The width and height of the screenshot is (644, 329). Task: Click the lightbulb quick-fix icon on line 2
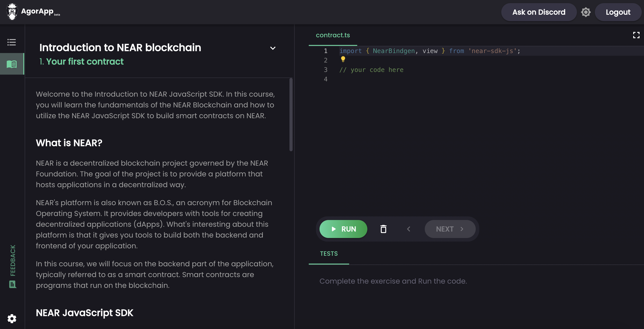343,59
